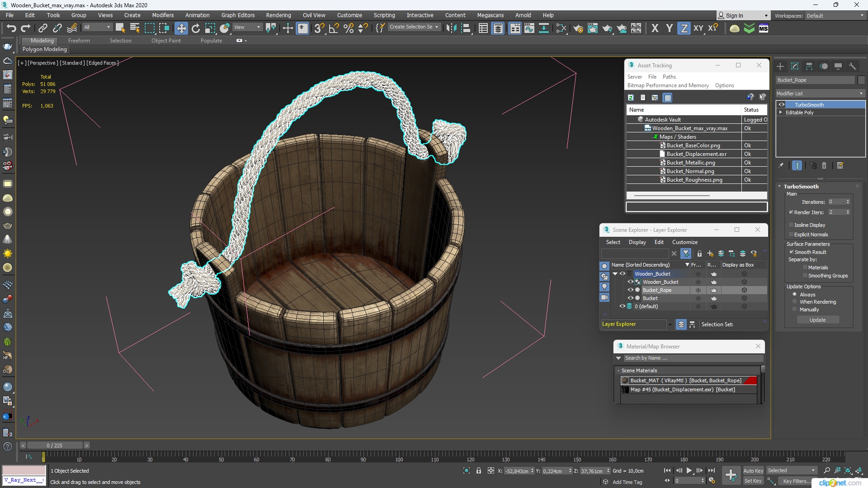Toggle visibility eye of Bucket row
Viewport: 868px width, 488px height.
pyautogui.click(x=630, y=298)
